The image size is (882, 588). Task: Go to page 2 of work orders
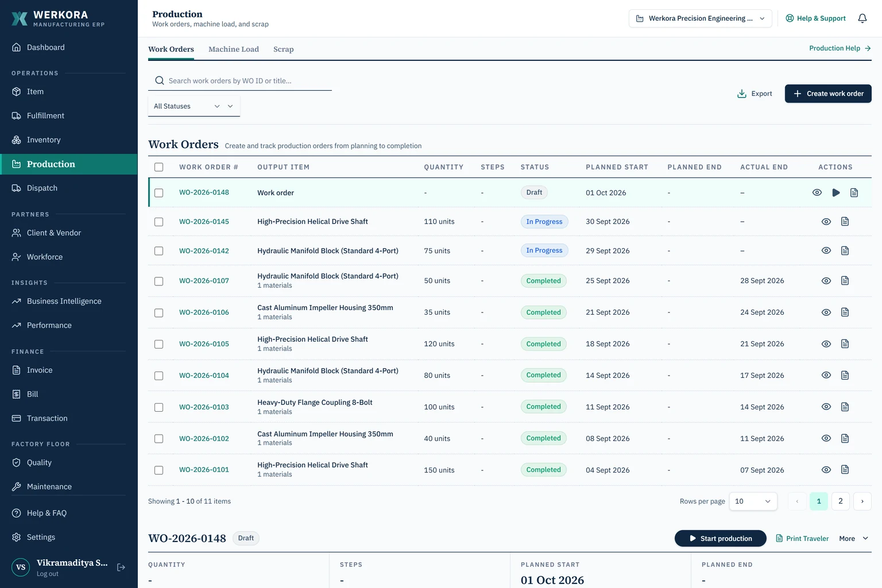coord(841,501)
